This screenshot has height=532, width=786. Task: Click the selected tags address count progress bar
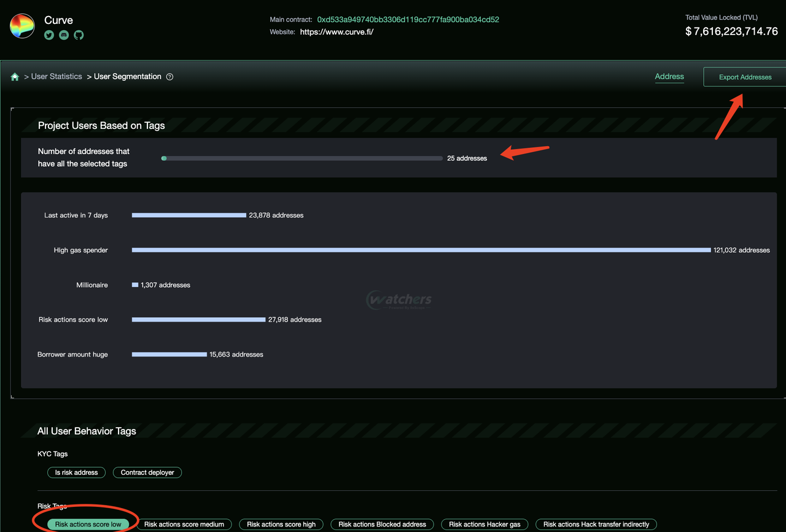(x=302, y=158)
